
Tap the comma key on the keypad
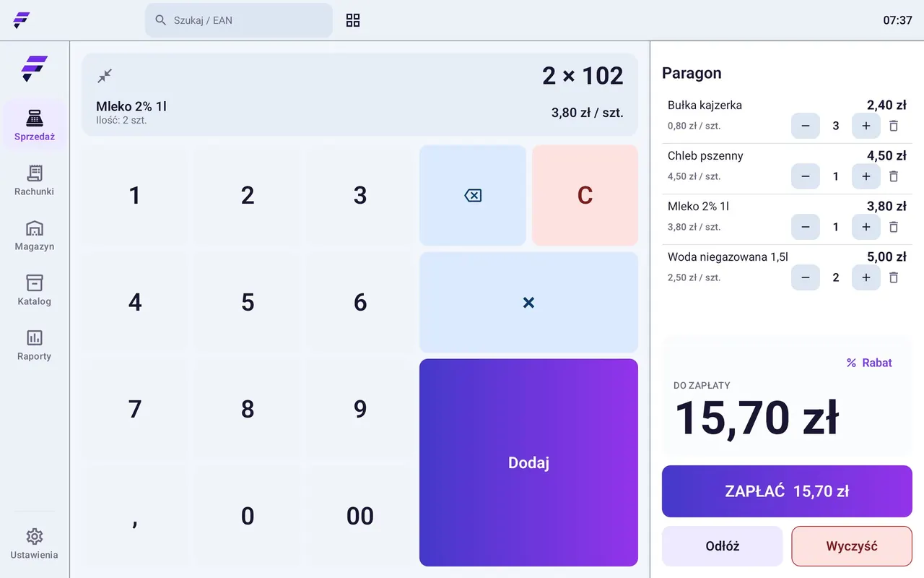coord(135,516)
